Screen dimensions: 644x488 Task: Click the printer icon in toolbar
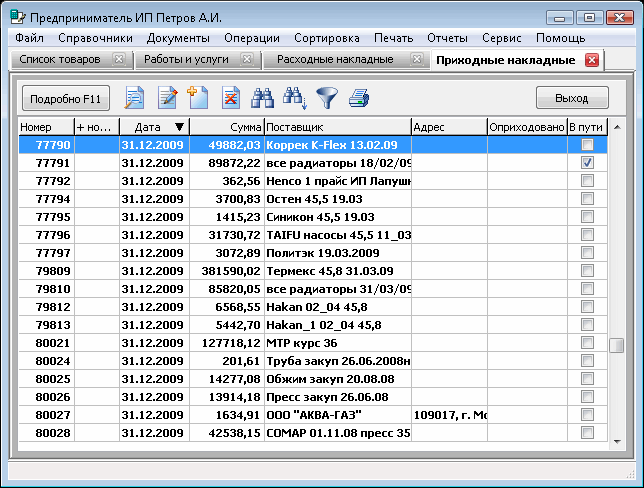click(x=359, y=98)
